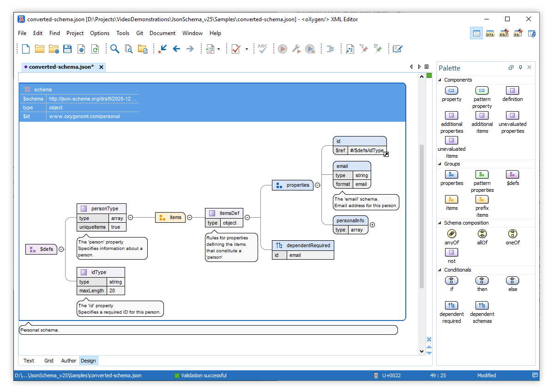Viewport: 554px width, 392px height.
Task: Choose the 'anyOf' schema composition item
Action: 452,237
